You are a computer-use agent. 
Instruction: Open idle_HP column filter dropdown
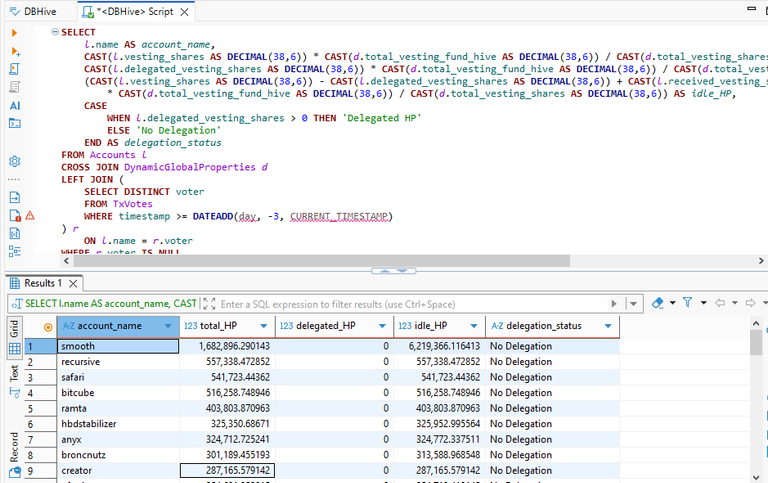tap(474, 326)
